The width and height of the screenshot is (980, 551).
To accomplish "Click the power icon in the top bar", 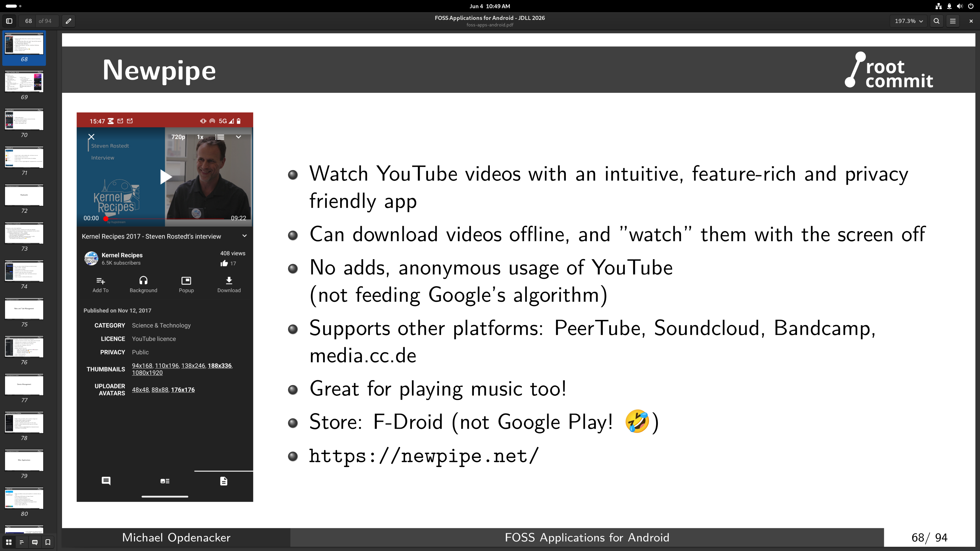I will coord(971,6).
